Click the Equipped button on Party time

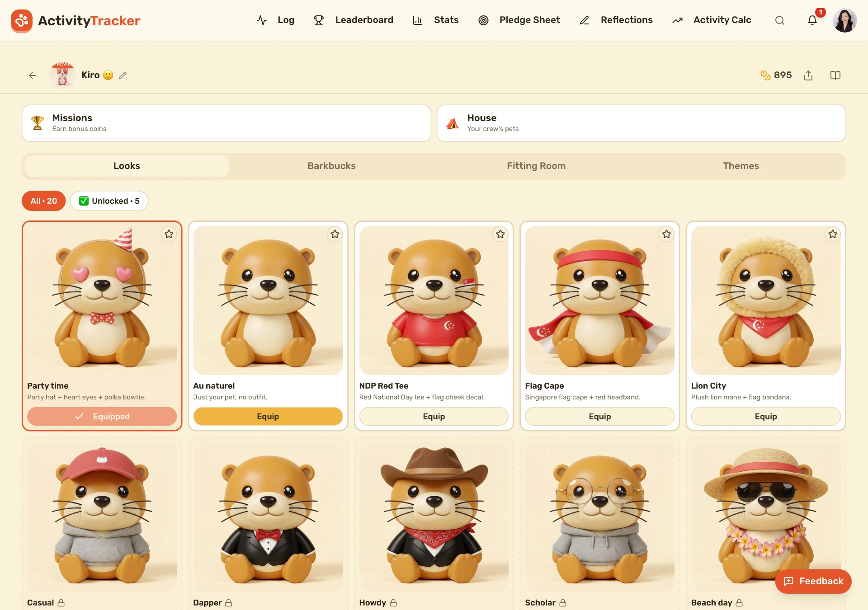point(102,417)
